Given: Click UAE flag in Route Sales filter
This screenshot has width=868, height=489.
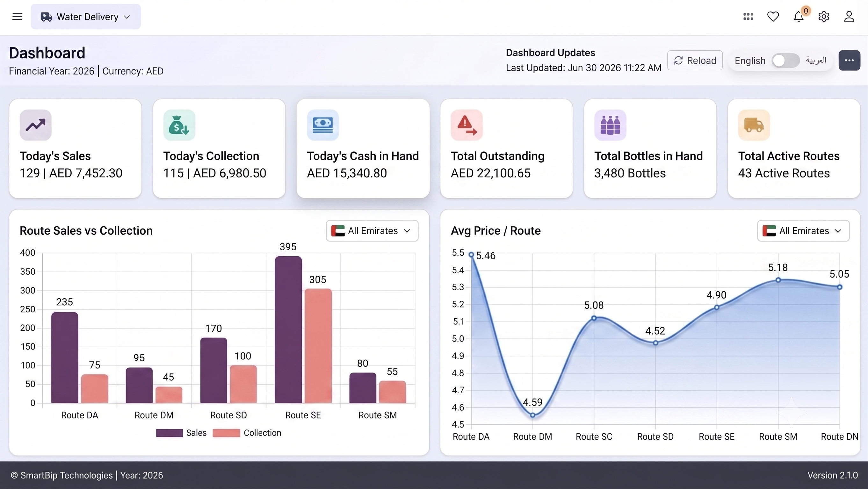Looking at the screenshot, I should 338,231.
